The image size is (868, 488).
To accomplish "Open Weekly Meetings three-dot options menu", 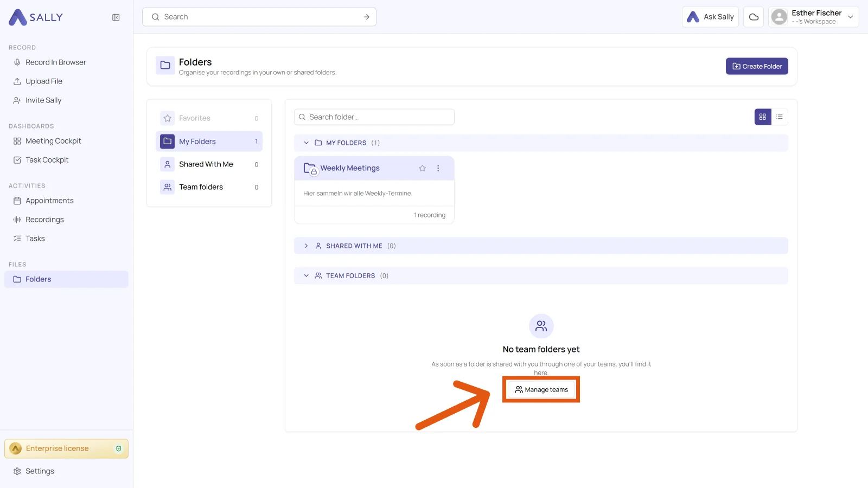I will click(x=438, y=168).
